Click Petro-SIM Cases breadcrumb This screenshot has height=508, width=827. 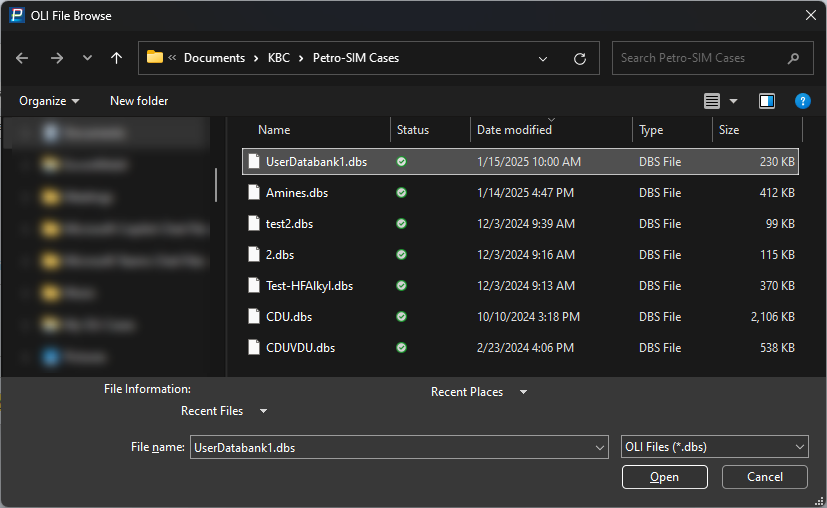(x=355, y=58)
